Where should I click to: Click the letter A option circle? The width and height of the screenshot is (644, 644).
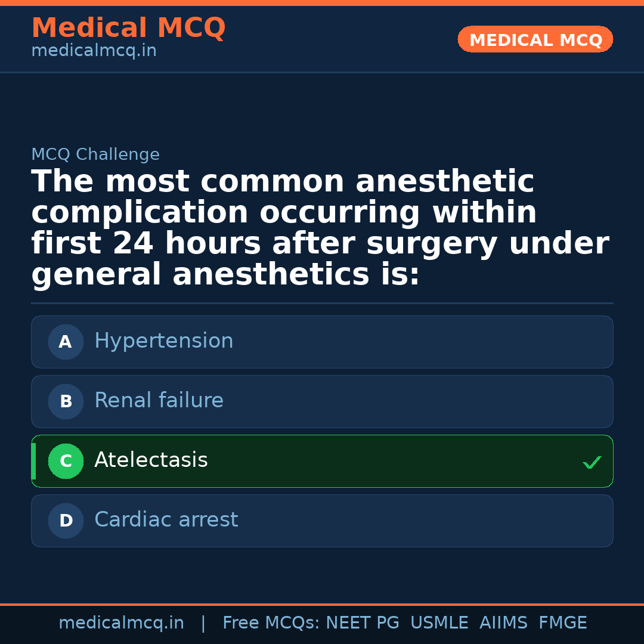66,342
